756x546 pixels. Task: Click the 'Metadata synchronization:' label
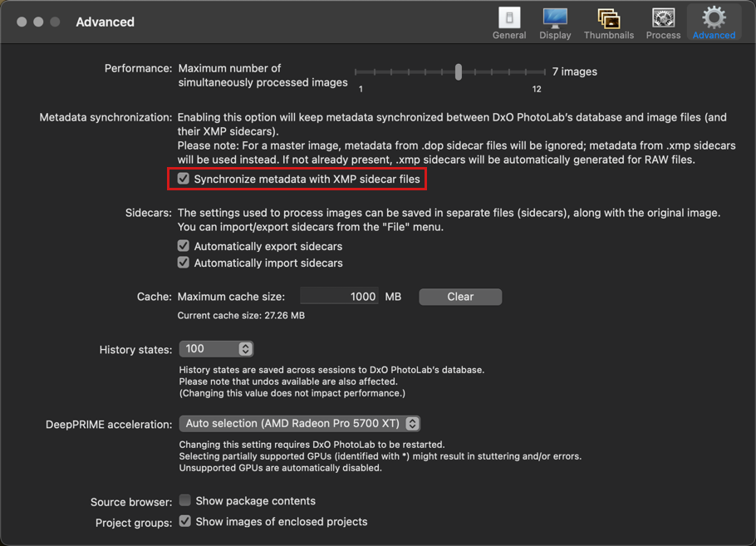point(106,117)
